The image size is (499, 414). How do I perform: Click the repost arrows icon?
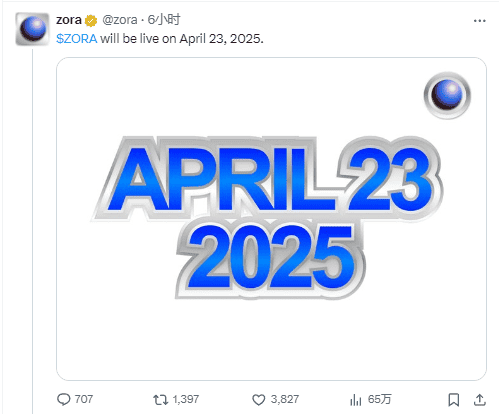click(x=160, y=399)
